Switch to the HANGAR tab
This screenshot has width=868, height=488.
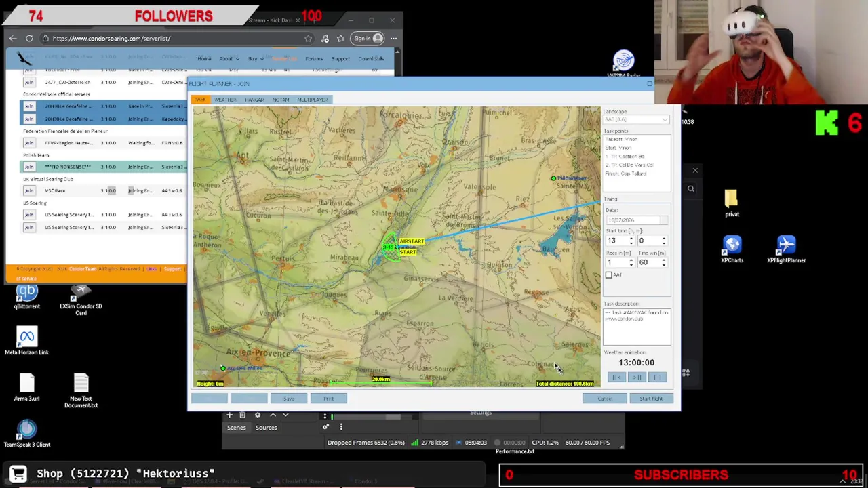click(254, 100)
